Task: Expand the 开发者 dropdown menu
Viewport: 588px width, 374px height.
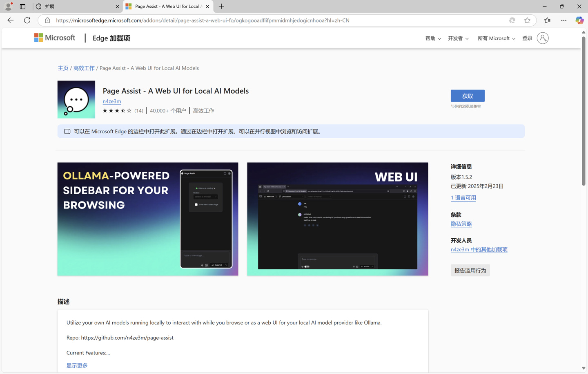Action: [x=458, y=38]
